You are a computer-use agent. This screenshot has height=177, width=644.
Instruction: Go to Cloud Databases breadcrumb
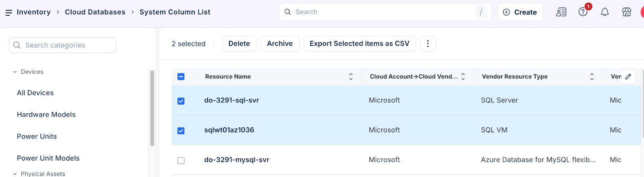95,12
